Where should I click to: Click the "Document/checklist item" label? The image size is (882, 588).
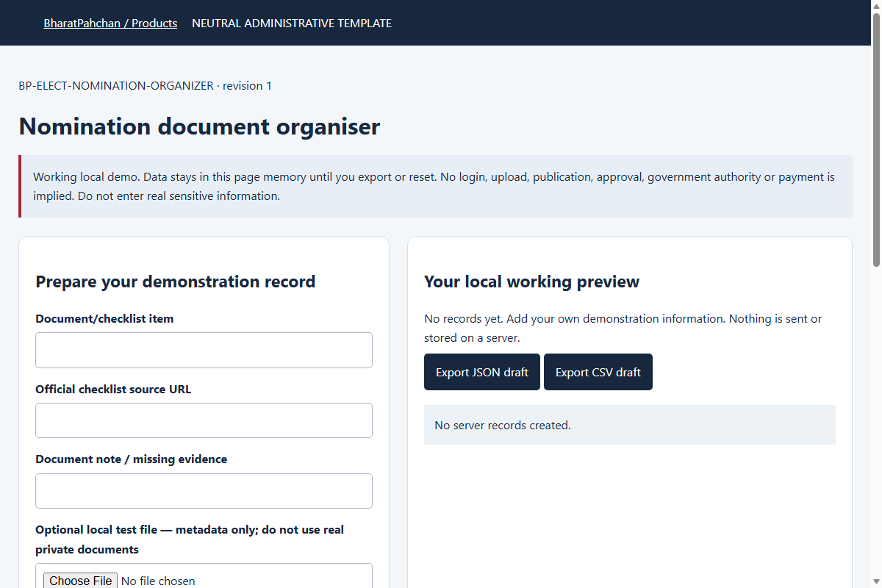coord(104,318)
